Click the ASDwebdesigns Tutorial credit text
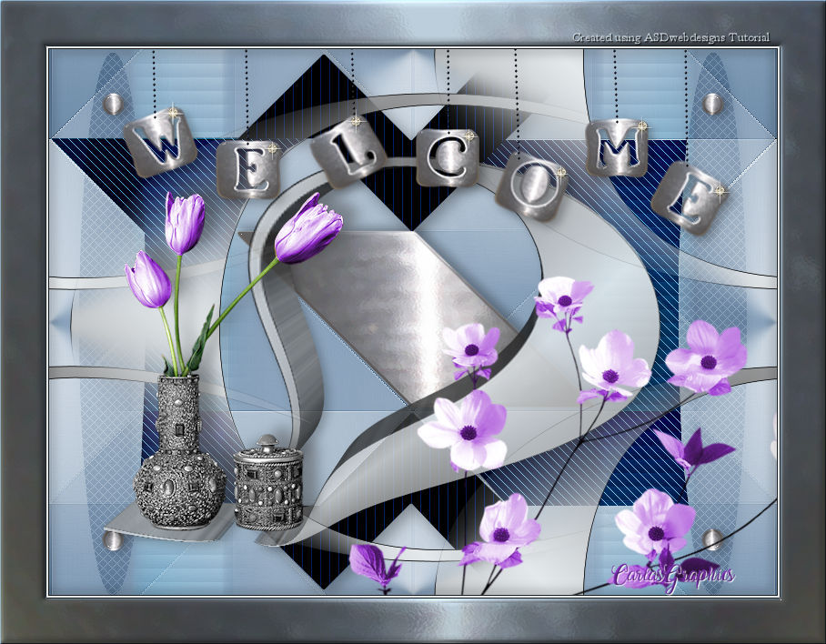 [x=670, y=37]
